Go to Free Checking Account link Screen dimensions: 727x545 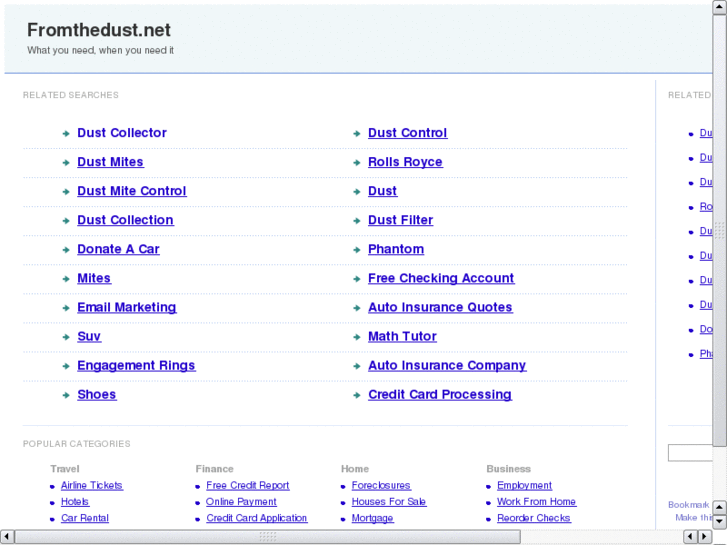(x=441, y=278)
